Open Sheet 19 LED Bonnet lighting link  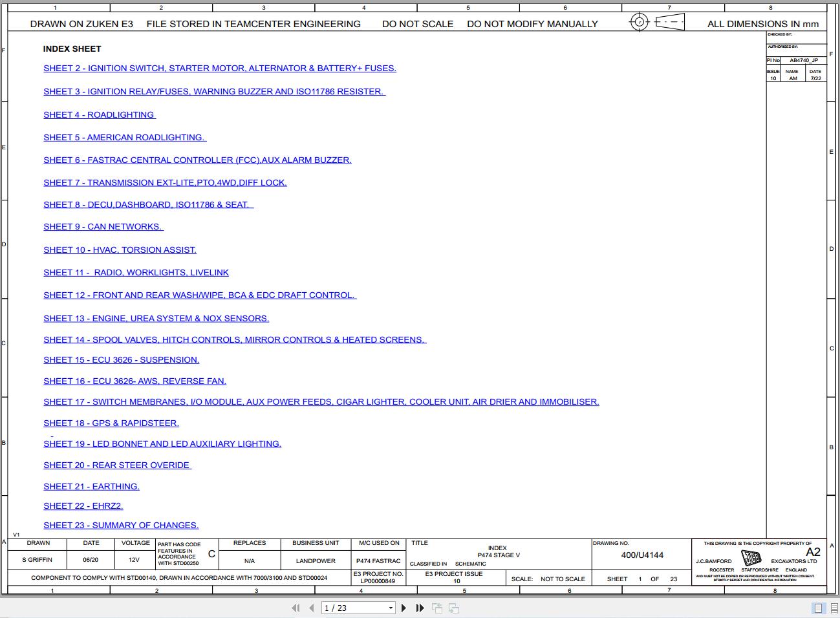pyautogui.click(x=162, y=444)
